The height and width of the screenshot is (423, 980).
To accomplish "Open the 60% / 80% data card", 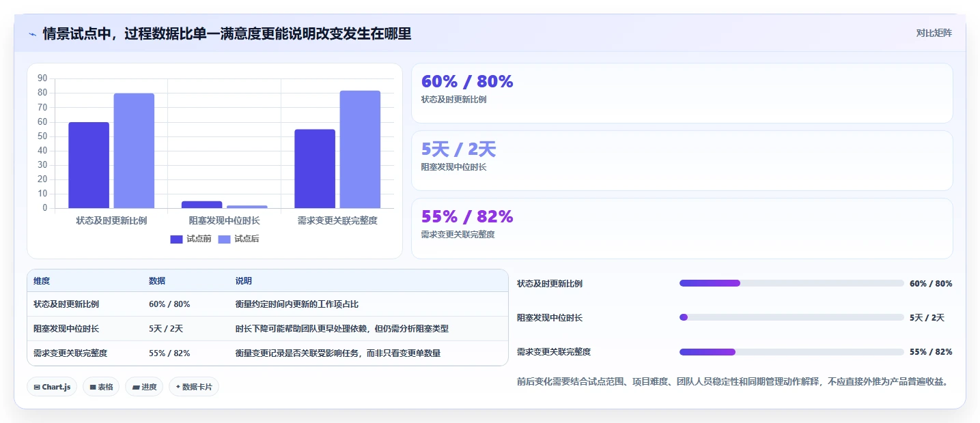I will pyautogui.click(x=682, y=93).
